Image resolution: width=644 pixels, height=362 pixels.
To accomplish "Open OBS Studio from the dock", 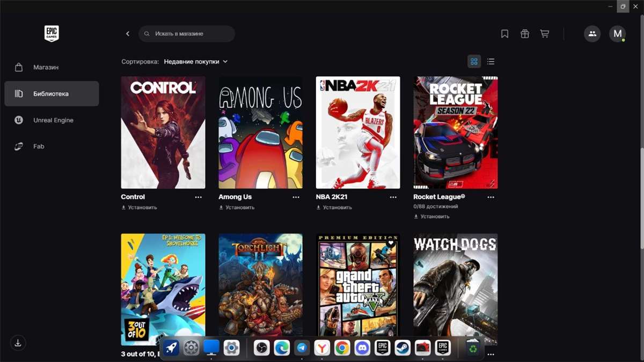I will click(x=261, y=348).
